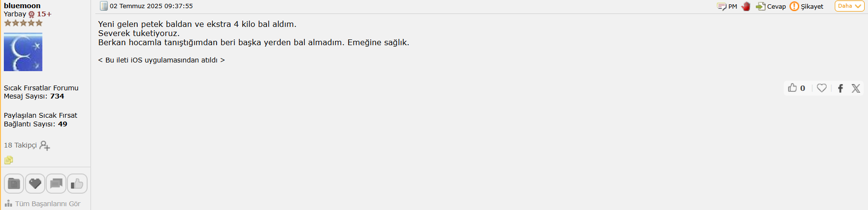Click bluemoon's avatar image
The height and width of the screenshot is (210, 868).
[x=23, y=52]
